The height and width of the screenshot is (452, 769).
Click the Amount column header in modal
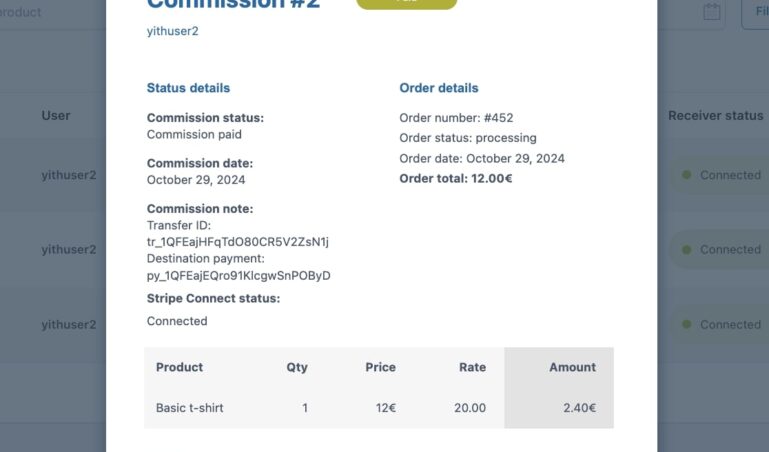click(572, 367)
